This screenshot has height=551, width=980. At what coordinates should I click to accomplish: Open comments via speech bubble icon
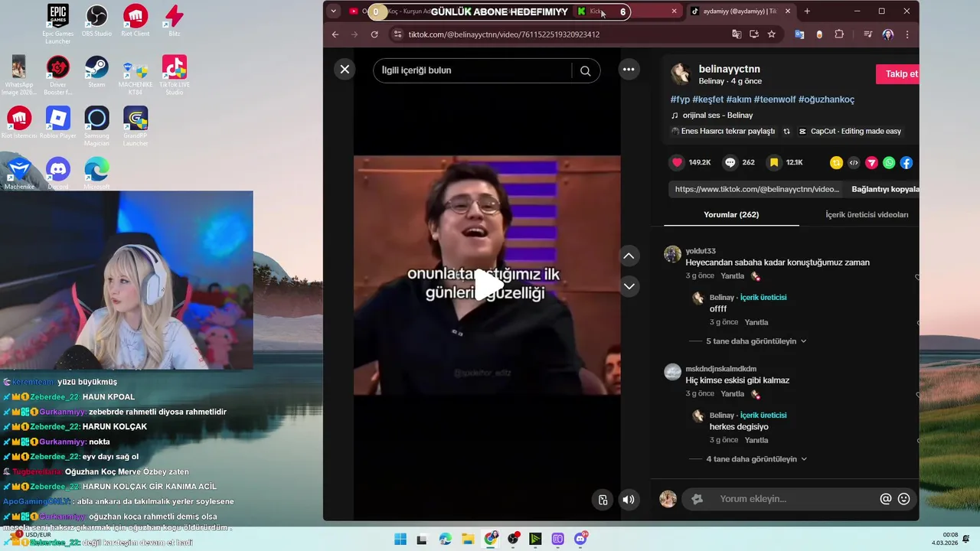click(730, 162)
